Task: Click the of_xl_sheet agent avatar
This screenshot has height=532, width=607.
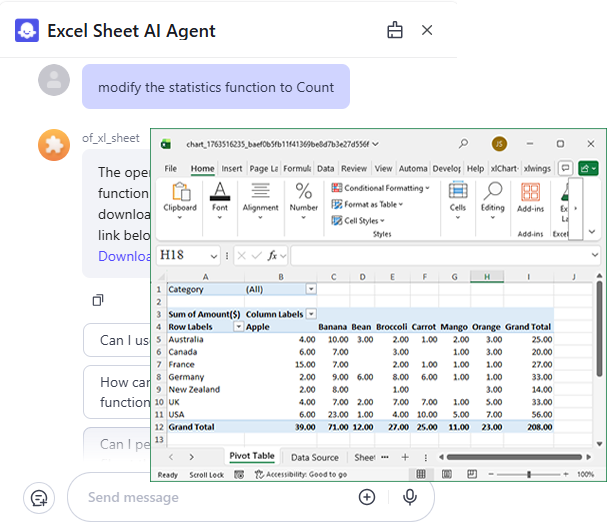Action: [54, 145]
